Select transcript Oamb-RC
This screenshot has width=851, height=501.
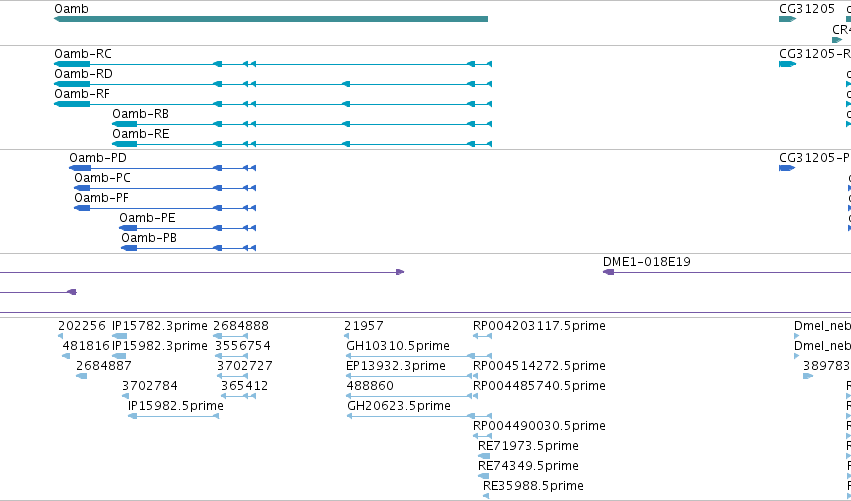tap(273, 64)
